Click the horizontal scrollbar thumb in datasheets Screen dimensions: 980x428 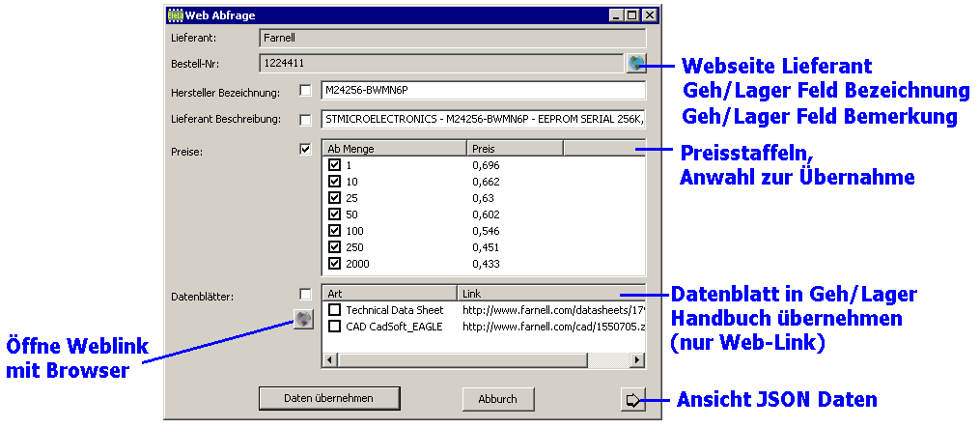tap(462, 360)
